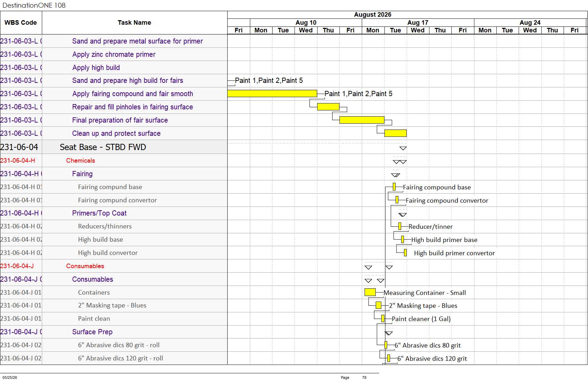Select task "Apply fairing compound and fair smooth"

pyautogui.click(x=133, y=94)
